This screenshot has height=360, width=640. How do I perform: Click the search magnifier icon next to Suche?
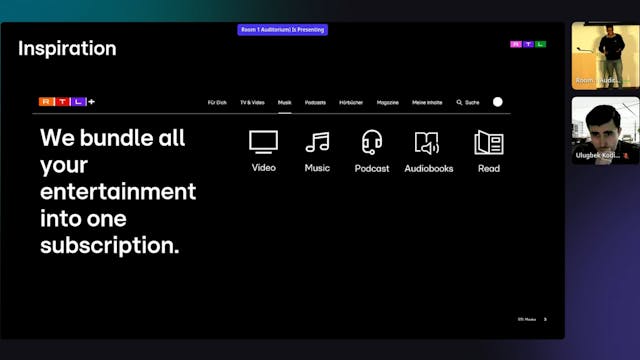click(x=459, y=102)
